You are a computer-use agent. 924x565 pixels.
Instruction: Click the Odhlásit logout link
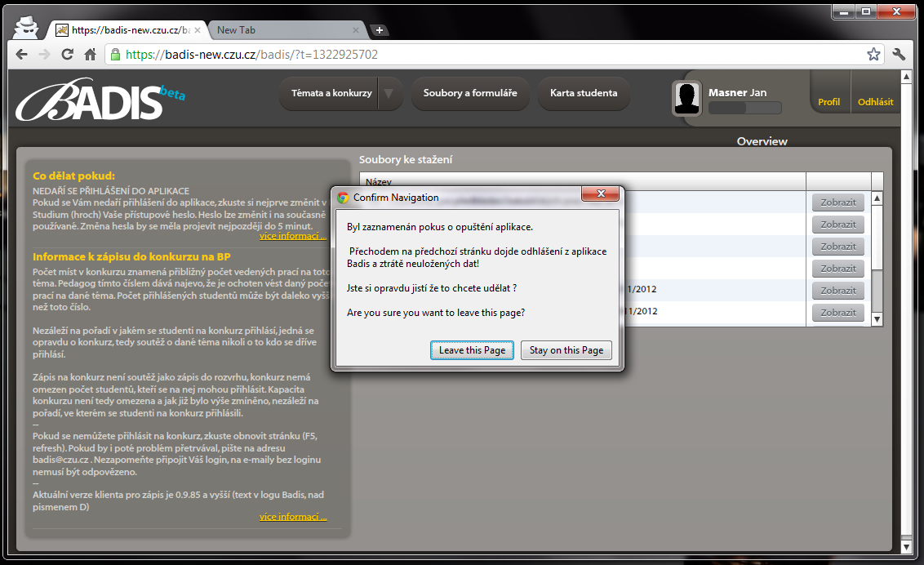(x=875, y=102)
